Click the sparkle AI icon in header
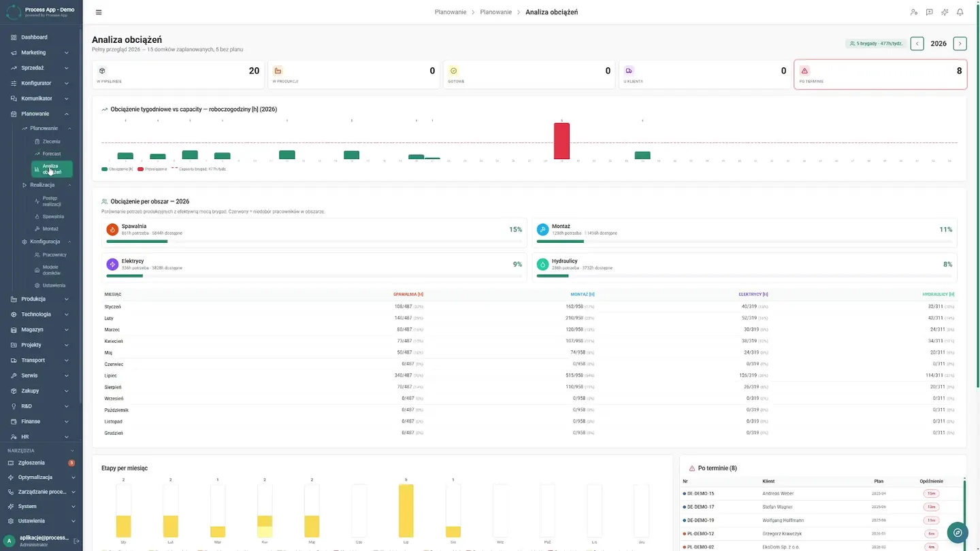 click(x=945, y=12)
